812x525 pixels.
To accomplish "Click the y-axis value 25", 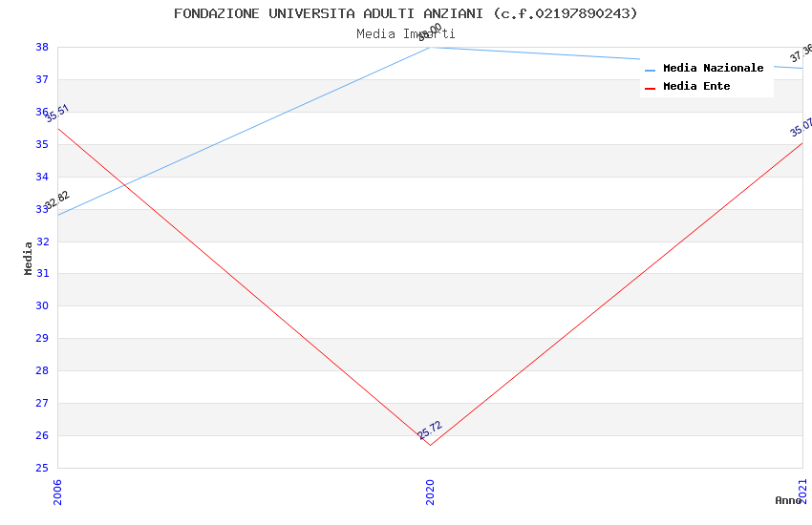I will (x=42, y=468).
